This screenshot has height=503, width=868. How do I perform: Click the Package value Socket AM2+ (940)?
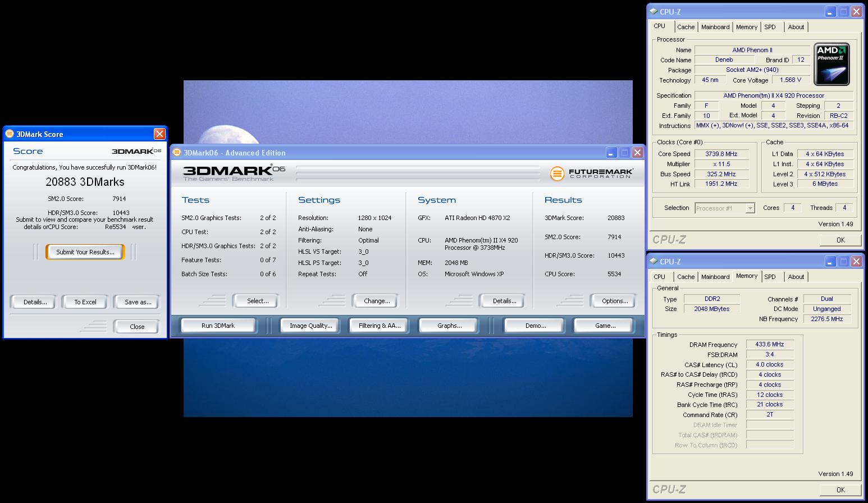[x=752, y=70]
